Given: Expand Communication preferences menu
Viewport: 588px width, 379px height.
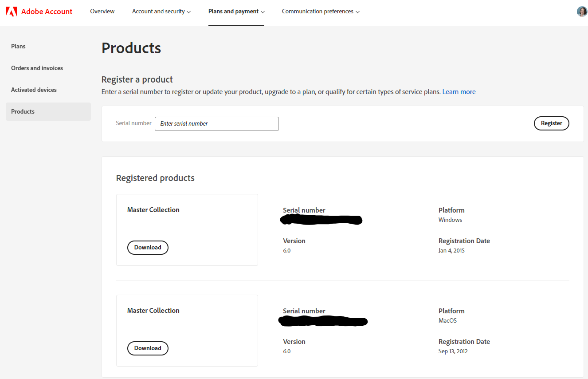Looking at the screenshot, I should 321,12.
